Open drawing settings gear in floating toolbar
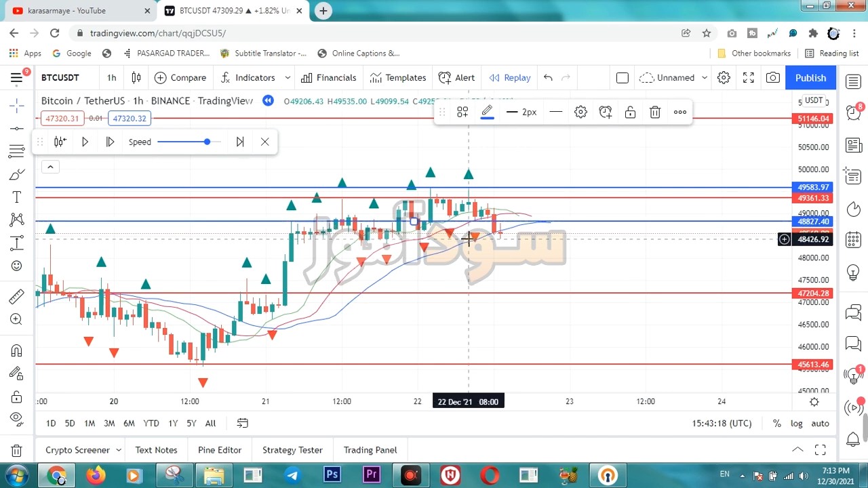The height and width of the screenshot is (488, 868). tap(580, 113)
